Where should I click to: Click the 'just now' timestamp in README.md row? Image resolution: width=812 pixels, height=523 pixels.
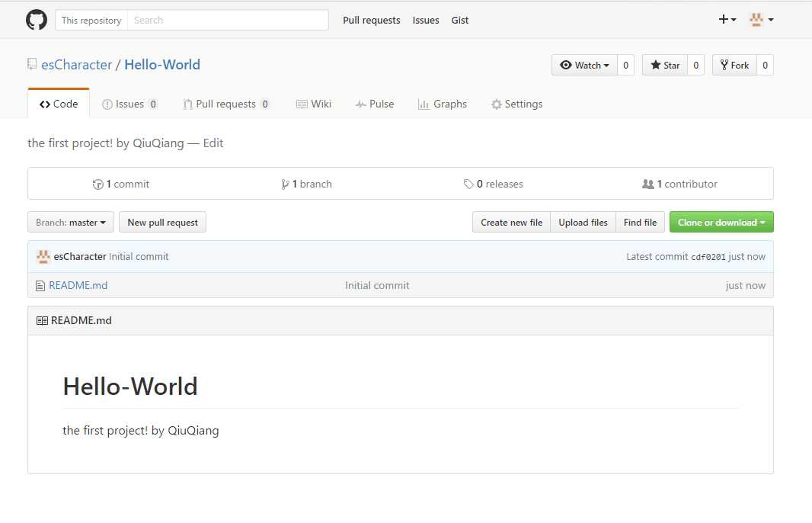[x=745, y=286]
